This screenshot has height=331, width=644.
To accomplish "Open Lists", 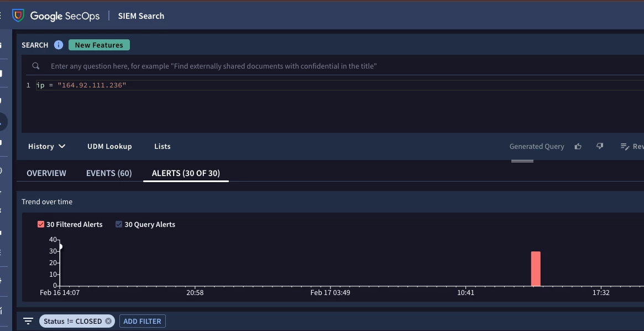I will pyautogui.click(x=162, y=146).
